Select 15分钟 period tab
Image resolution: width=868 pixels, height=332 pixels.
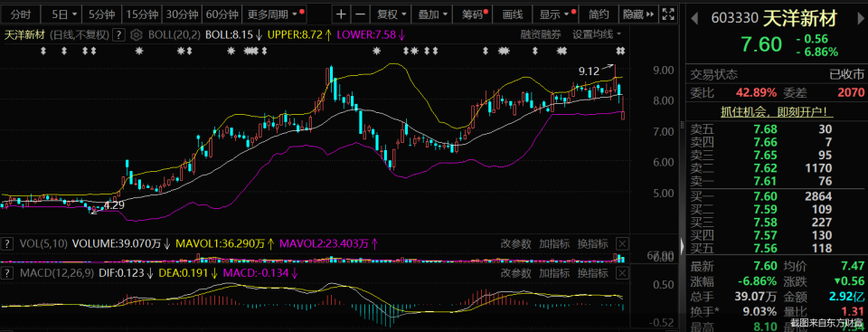(x=141, y=14)
